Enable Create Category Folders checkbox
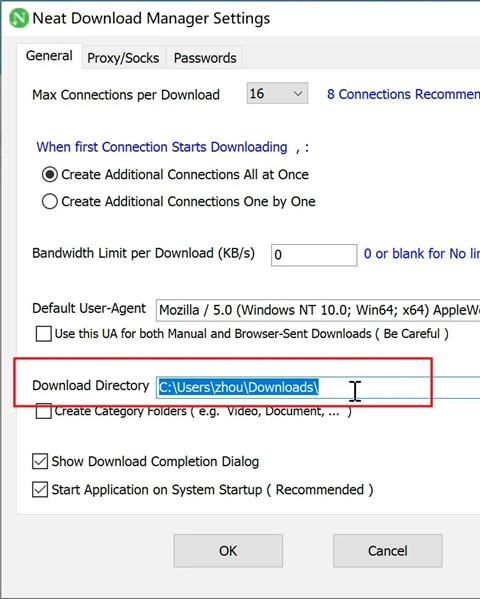 point(44,411)
